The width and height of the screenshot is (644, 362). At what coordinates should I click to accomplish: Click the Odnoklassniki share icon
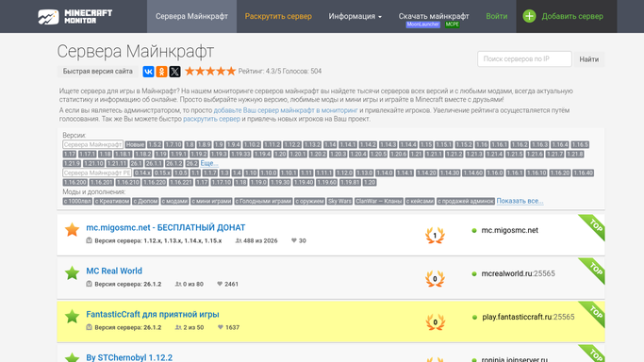[161, 72]
